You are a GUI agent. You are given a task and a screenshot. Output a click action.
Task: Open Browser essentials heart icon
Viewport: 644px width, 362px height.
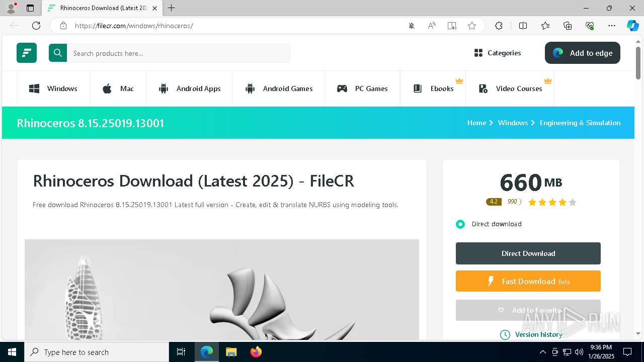pos(590,26)
